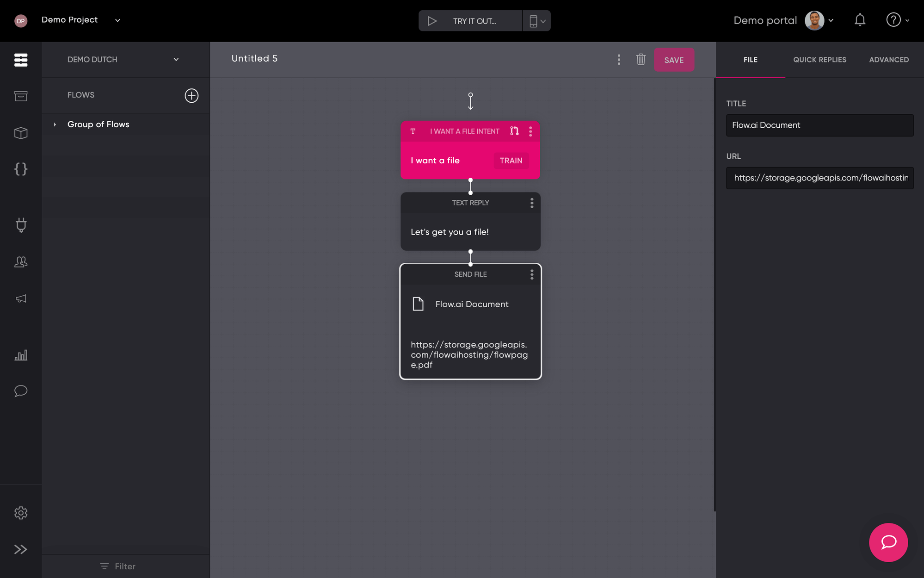The image size is (924, 578).
Task: Open the integrations plug icon in sidebar
Action: click(x=21, y=225)
